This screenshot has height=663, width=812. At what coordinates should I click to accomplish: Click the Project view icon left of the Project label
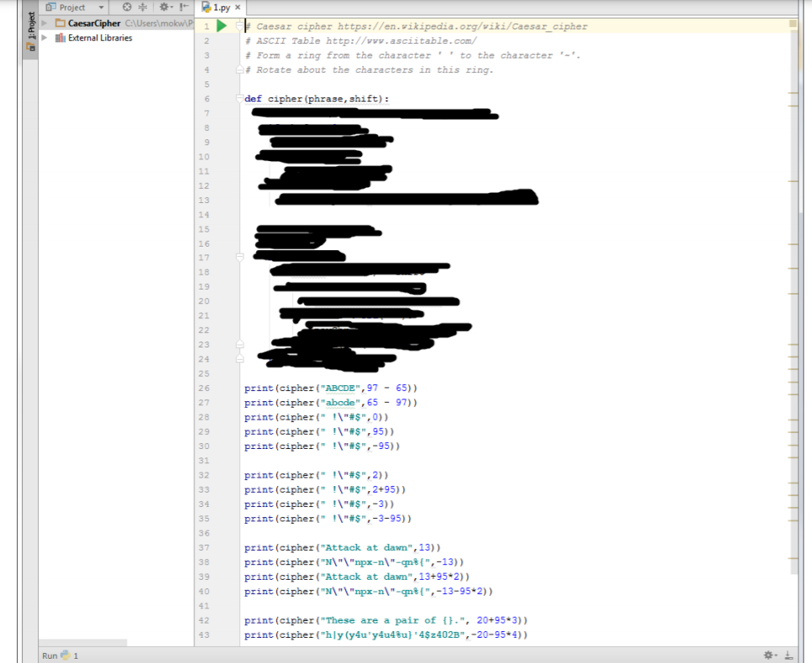point(49,7)
